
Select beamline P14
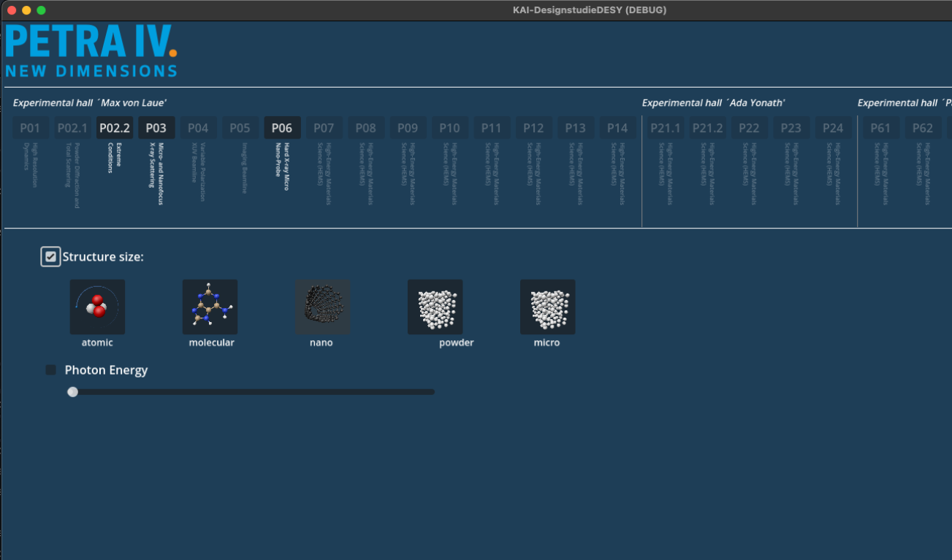(x=617, y=128)
